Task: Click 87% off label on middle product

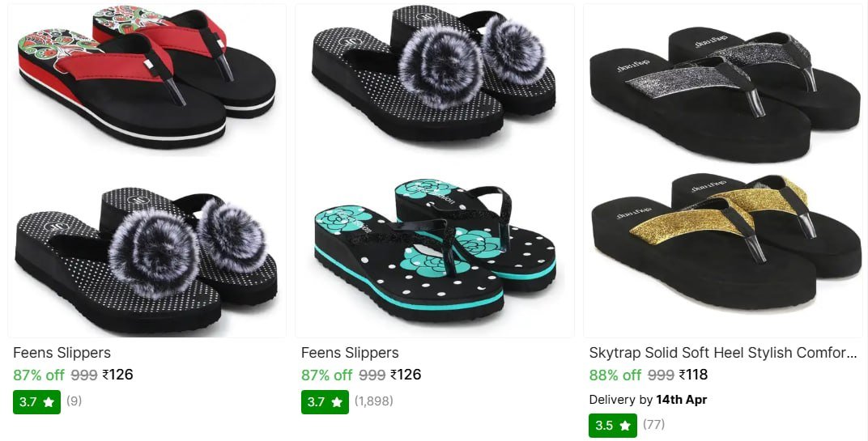Action: coord(326,375)
